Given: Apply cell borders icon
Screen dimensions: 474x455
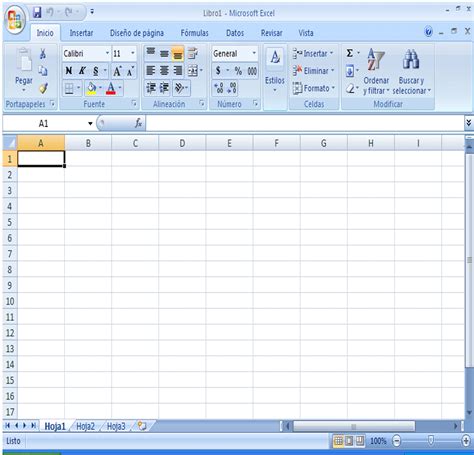Looking at the screenshot, I should coord(69,88).
